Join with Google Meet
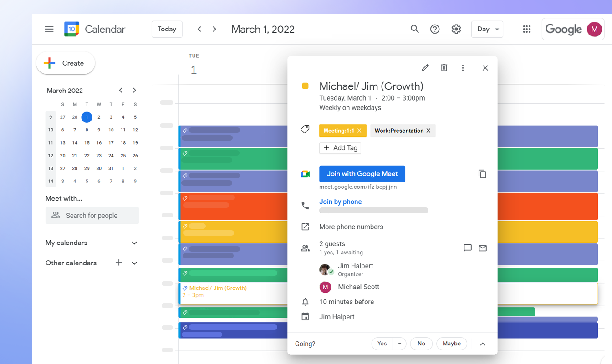This screenshot has height=364, width=612. [x=362, y=174]
